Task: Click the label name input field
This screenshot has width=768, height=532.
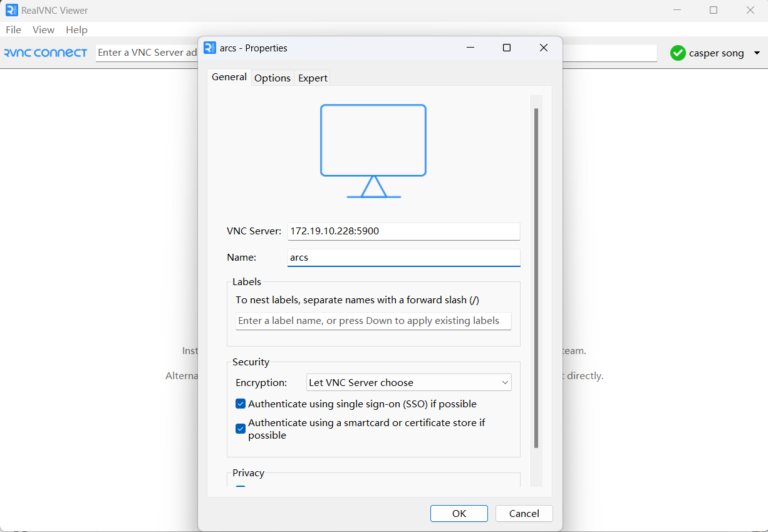Action: coord(374,321)
